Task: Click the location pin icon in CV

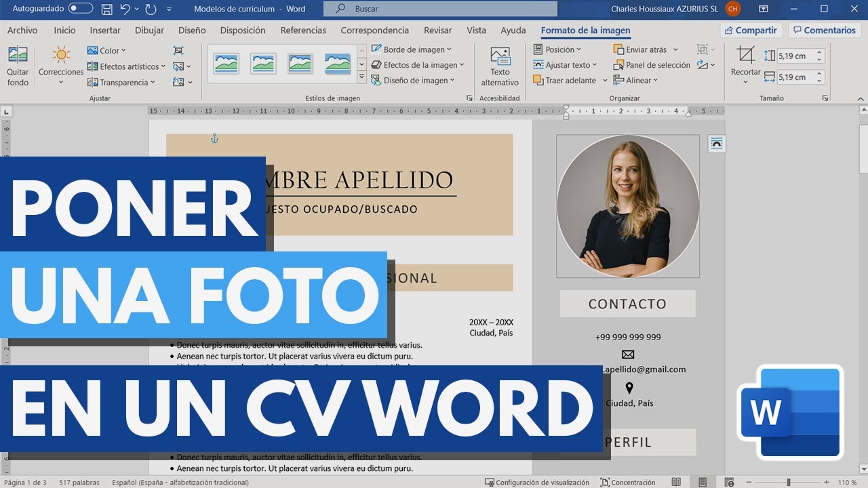Action: (629, 388)
